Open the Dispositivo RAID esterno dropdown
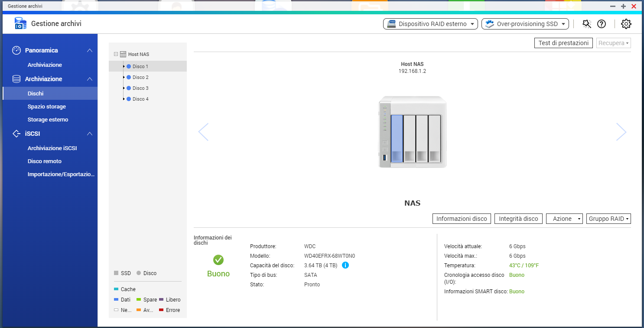The width and height of the screenshot is (644, 328). tap(430, 24)
